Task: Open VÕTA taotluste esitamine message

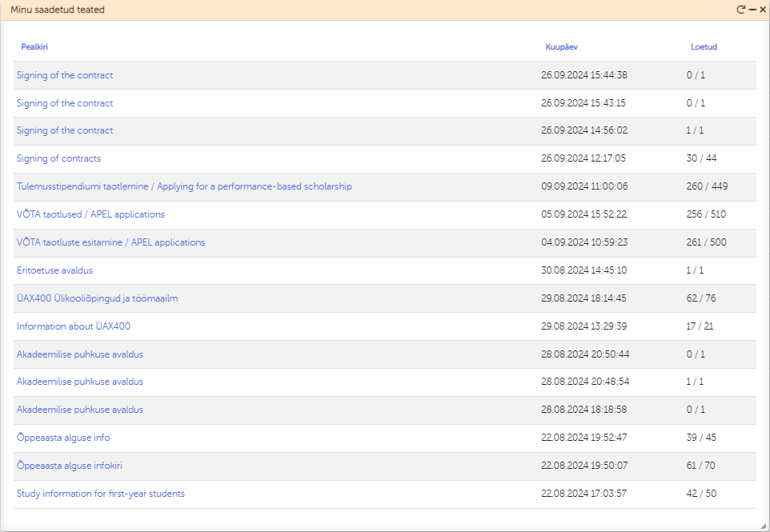Action: click(x=110, y=242)
